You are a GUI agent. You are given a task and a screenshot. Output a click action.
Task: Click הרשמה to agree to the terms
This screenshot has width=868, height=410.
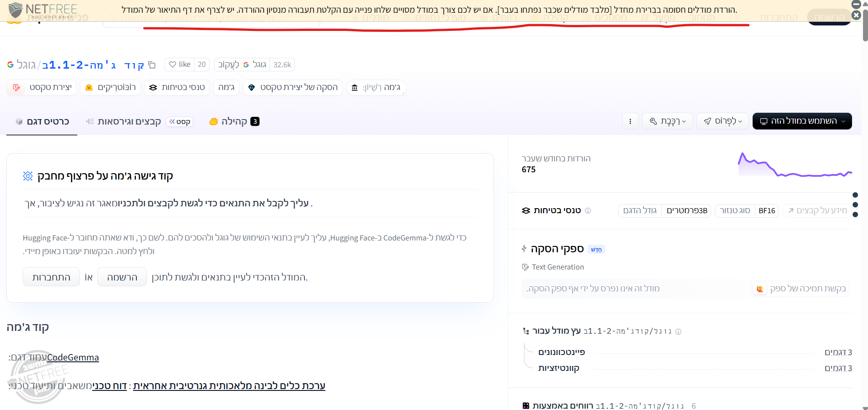point(121,277)
